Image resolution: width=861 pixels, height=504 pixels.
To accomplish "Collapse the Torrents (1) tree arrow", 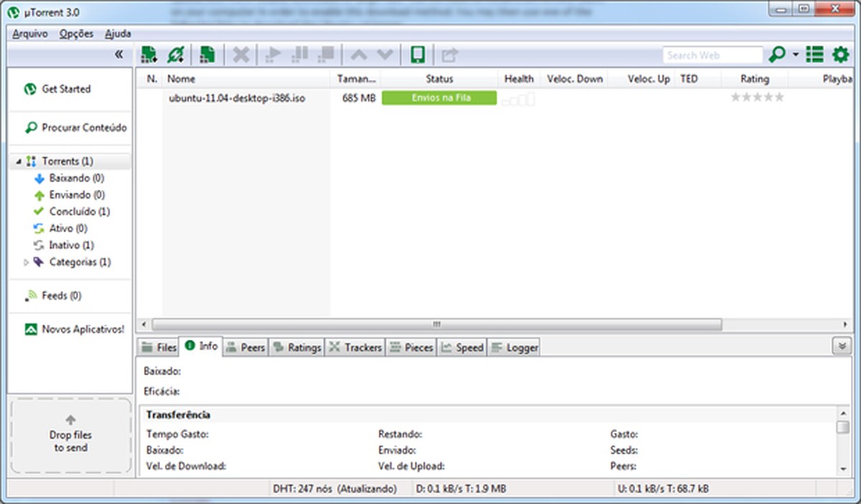I will pos(18,162).
